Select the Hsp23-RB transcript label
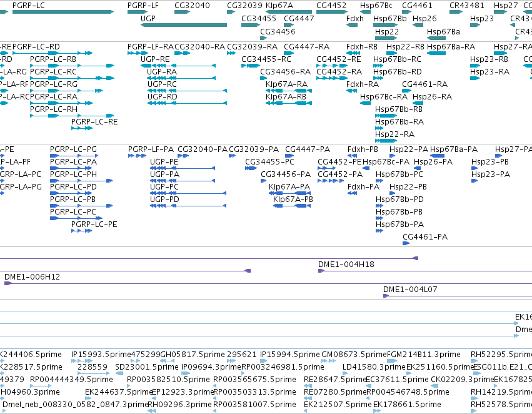 click(489, 59)
